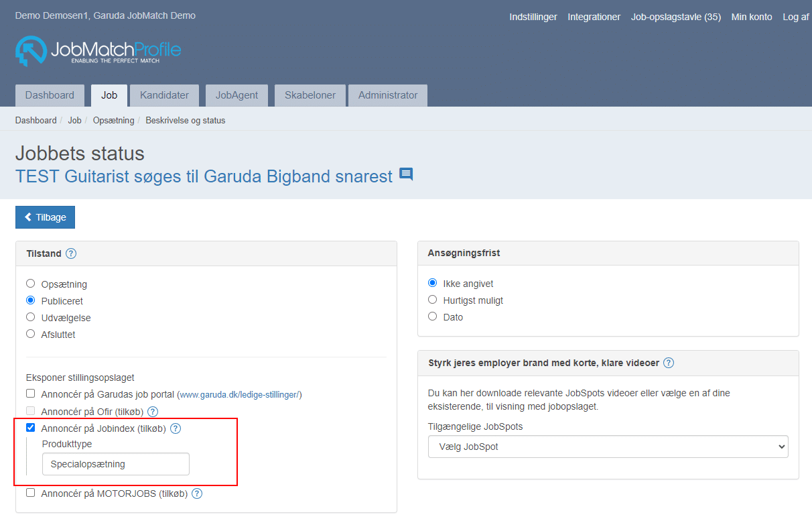Open help icon next to Tilstand

coord(71,253)
